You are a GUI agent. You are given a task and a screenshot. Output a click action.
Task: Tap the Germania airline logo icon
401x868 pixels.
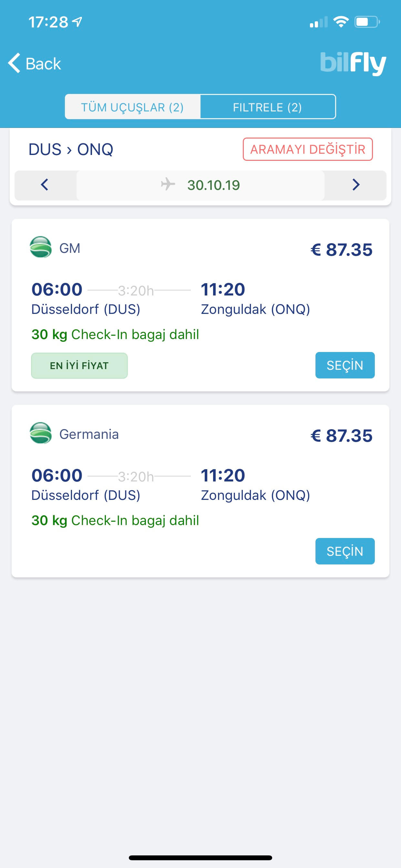pyautogui.click(x=41, y=433)
